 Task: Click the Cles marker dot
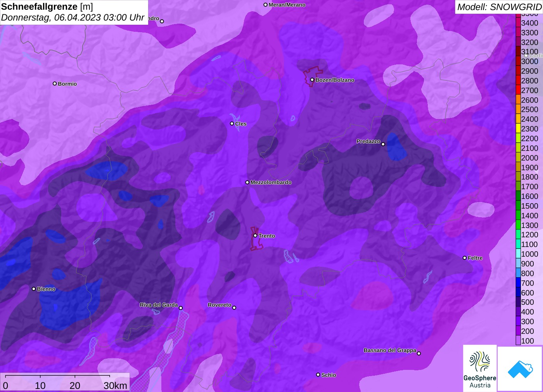pos(232,124)
